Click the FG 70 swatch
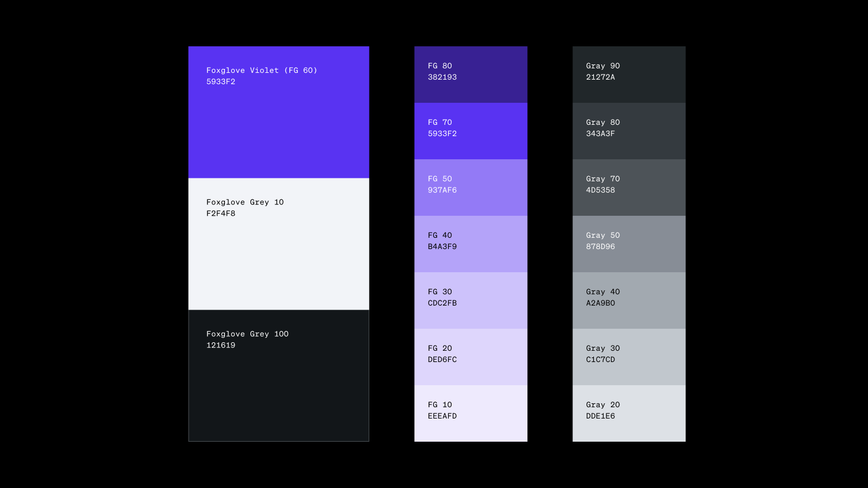 [471, 131]
